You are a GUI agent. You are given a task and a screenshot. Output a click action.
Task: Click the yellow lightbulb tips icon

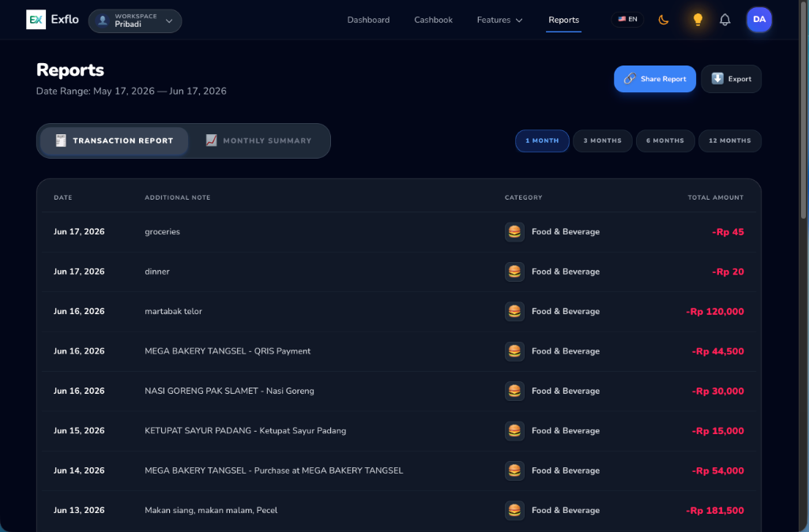[x=698, y=20]
